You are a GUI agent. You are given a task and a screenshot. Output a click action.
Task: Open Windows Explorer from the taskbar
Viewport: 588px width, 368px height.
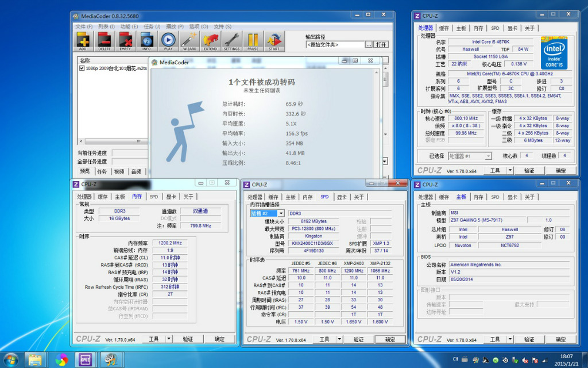coord(35,360)
